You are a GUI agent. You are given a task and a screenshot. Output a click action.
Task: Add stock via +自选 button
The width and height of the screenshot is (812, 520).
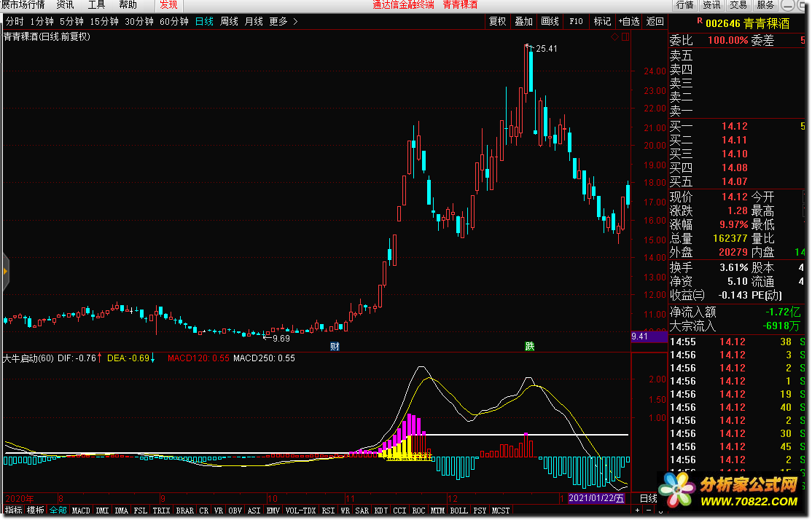click(x=628, y=21)
